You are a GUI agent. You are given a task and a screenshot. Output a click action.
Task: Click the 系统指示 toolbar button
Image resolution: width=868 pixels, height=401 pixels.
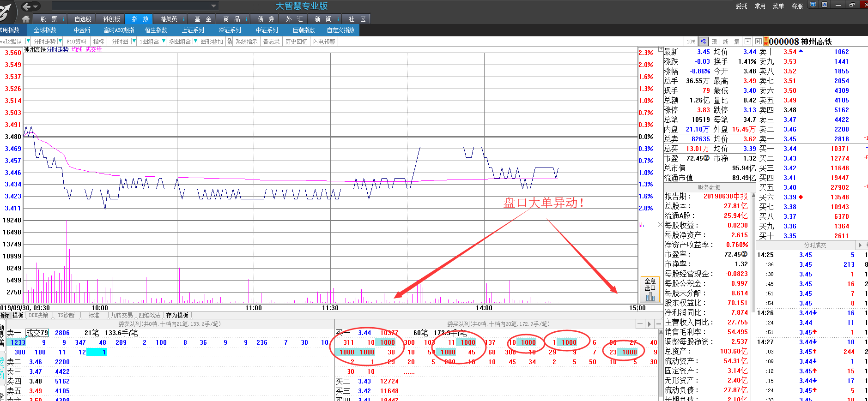[246, 42]
